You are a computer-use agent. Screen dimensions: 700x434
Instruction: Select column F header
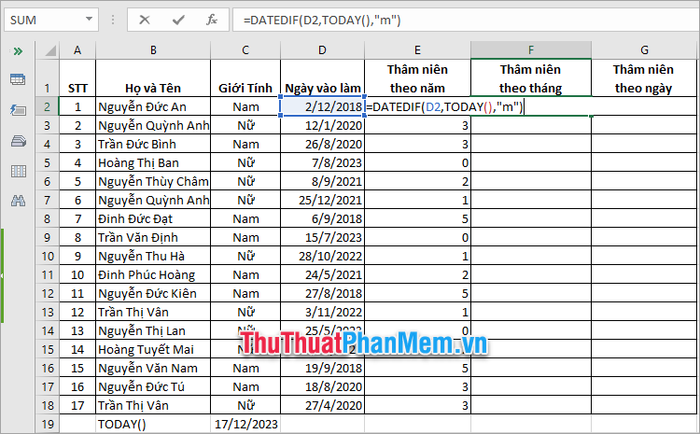coord(531,50)
